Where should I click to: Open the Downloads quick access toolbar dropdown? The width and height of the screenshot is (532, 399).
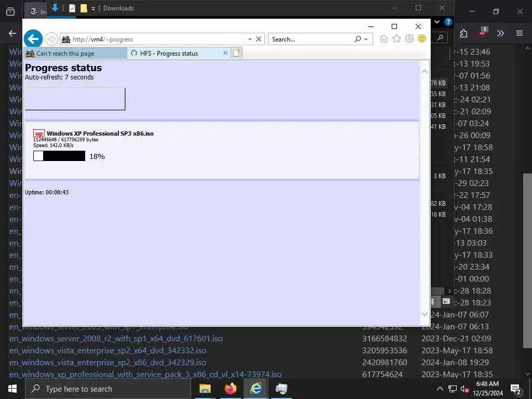pyautogui.click(x=93, y=8)
